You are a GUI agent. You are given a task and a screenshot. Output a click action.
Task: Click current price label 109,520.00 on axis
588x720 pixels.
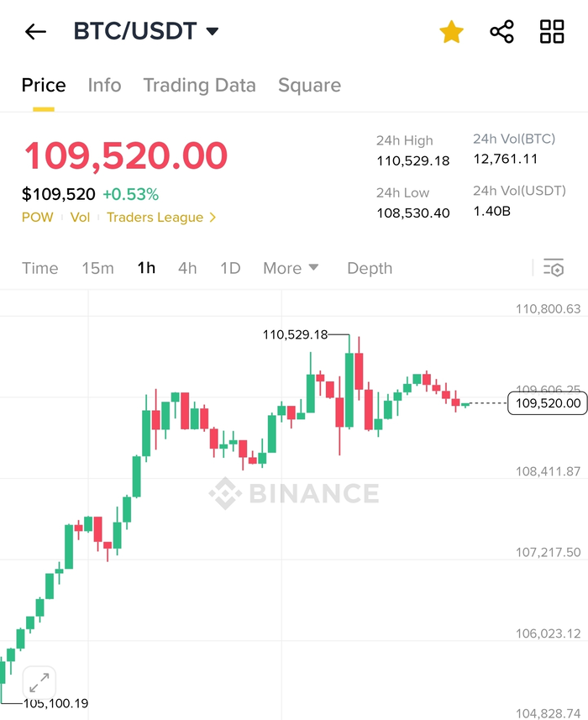[x=549, y=404]
